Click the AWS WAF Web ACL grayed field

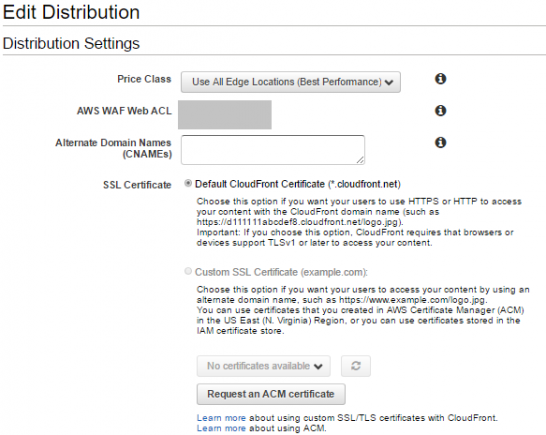click(225, 115)
